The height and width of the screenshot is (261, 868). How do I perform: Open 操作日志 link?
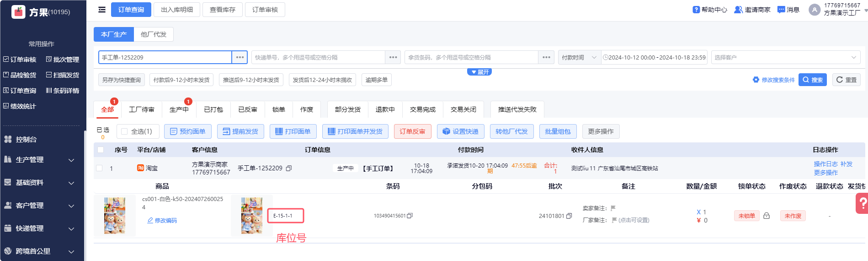tap(825, 164)
